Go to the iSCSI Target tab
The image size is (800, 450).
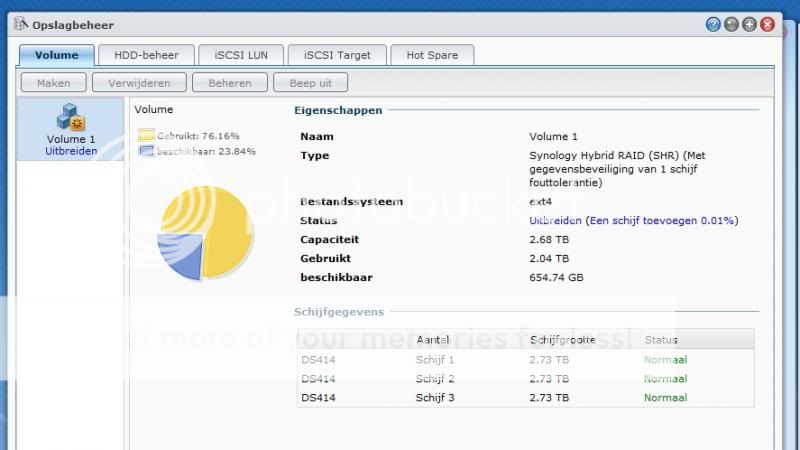pyautogui.click(x=337, y=55)
